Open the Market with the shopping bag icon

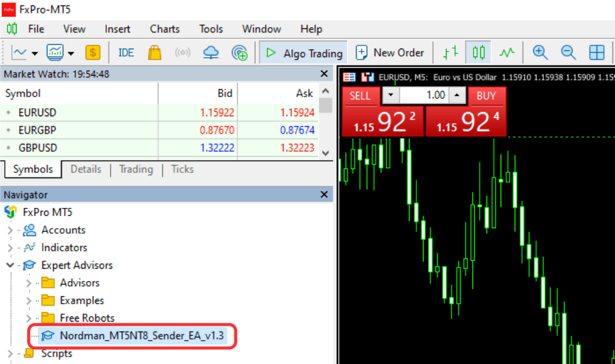tap(154, 52)
